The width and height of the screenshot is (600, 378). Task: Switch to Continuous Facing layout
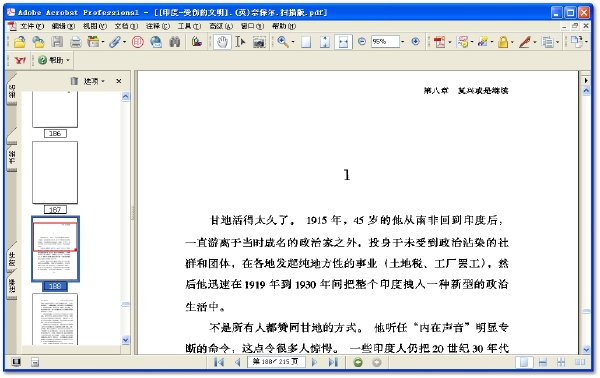click(x=561, y=362)
